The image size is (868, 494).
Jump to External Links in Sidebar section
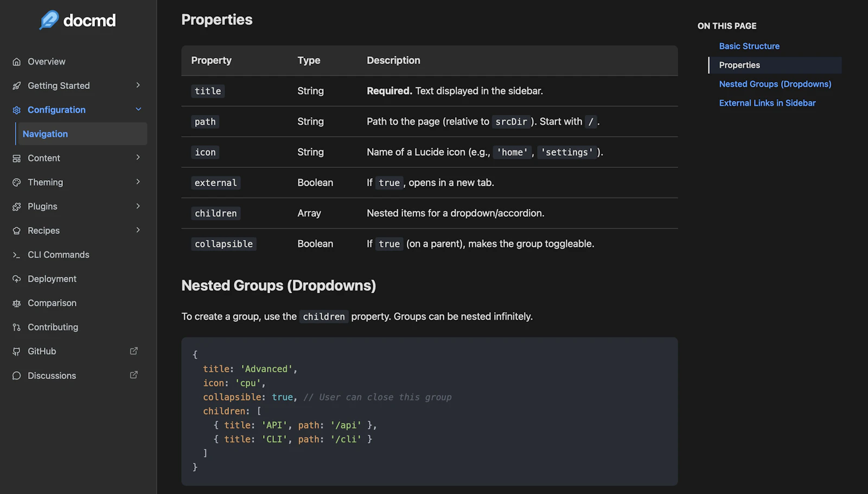767,103
